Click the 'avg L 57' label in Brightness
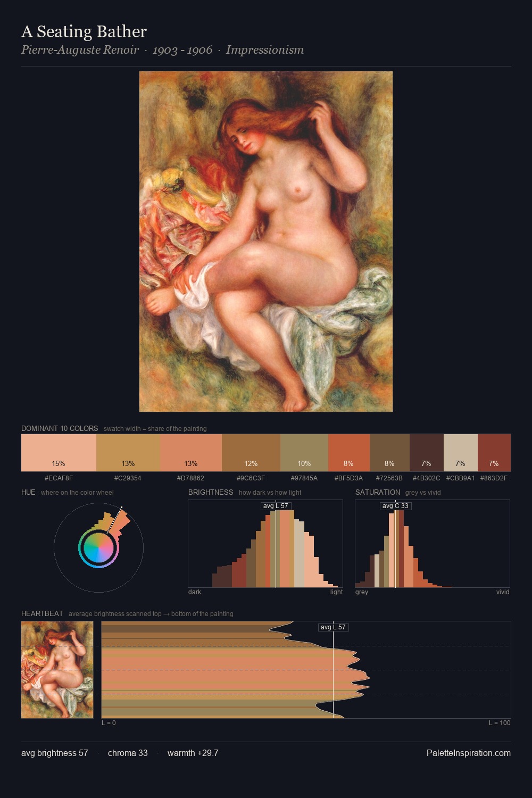Screen dimensions: 532x798 pos(276,506)
